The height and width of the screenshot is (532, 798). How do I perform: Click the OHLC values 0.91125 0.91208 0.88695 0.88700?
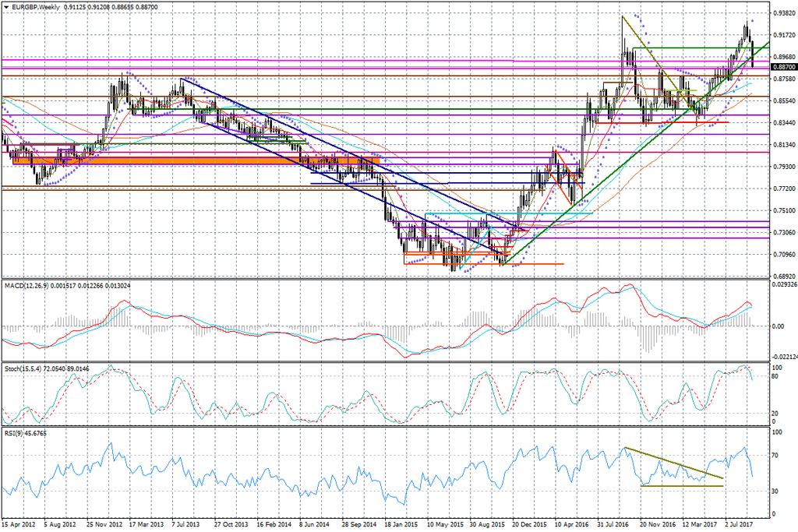(x=111, y=8)
